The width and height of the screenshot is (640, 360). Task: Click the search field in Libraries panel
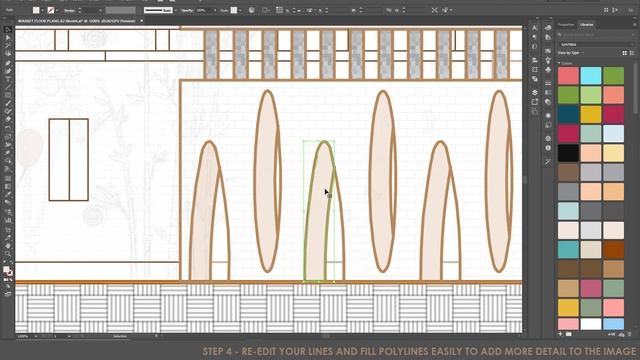point(596,35)
